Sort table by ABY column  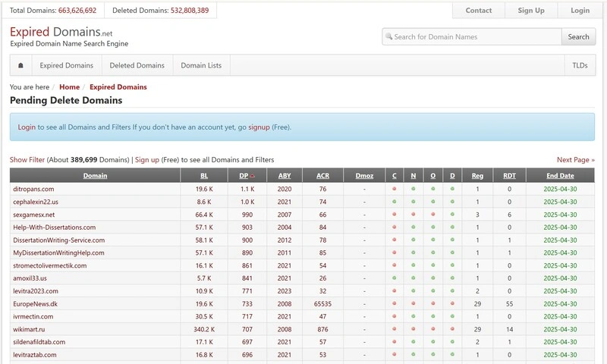click(x=285, y=176)
